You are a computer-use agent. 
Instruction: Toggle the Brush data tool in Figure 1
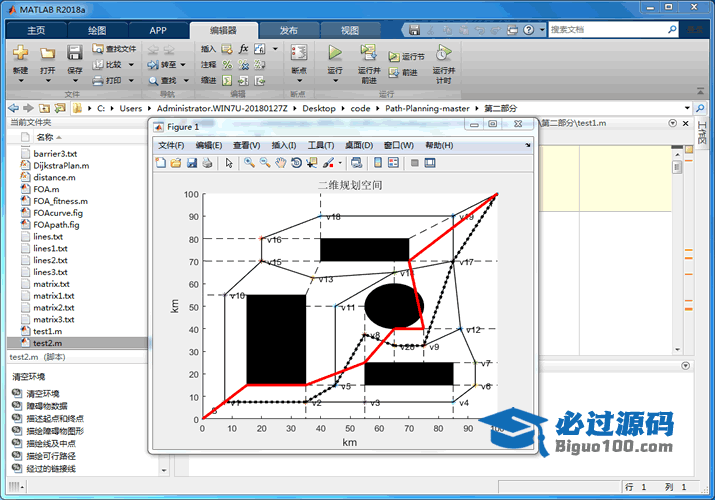coord(328,163)
